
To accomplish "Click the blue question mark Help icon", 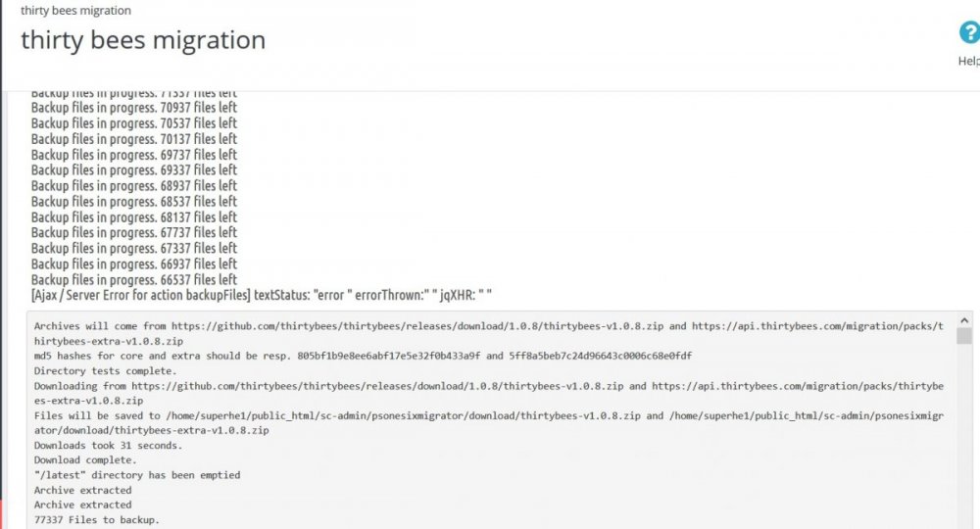I will pyautogui.click(x=969, y=33).
